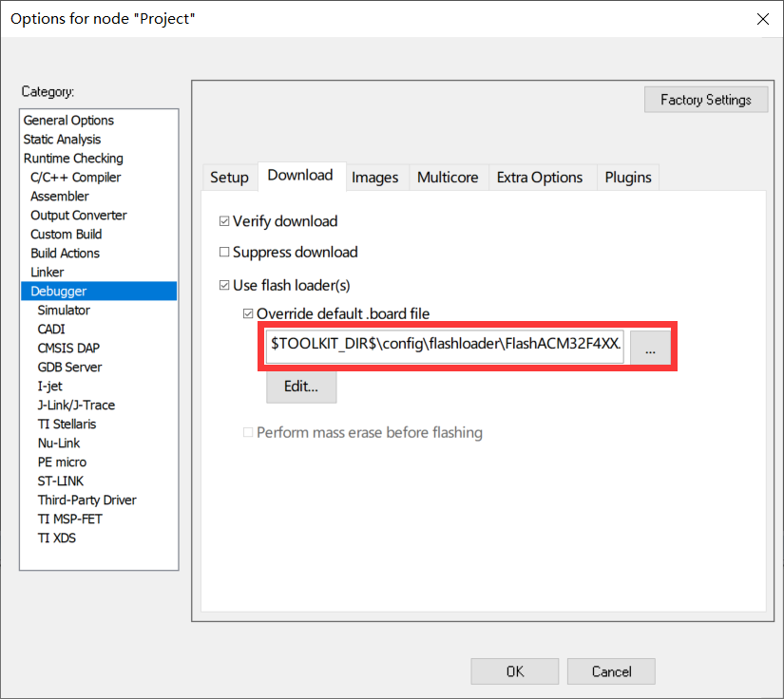784x699 pixels.
Task: Open the Extra Options tab
Action: 539,178
